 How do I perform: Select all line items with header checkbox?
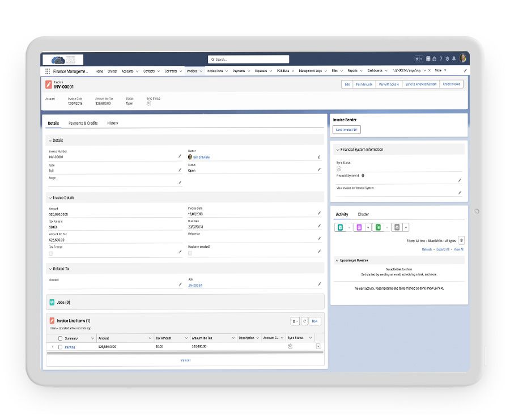[60, 338]
